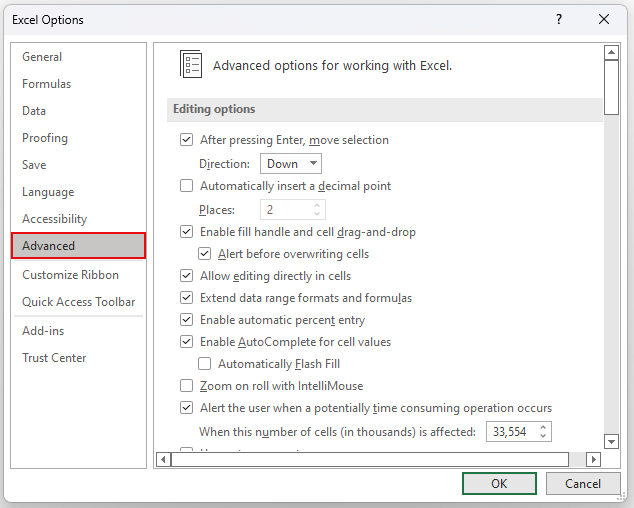The image size is (634, 508).
Task: Click the vertical scrollbar down arrow
Action: pos(611,441)
